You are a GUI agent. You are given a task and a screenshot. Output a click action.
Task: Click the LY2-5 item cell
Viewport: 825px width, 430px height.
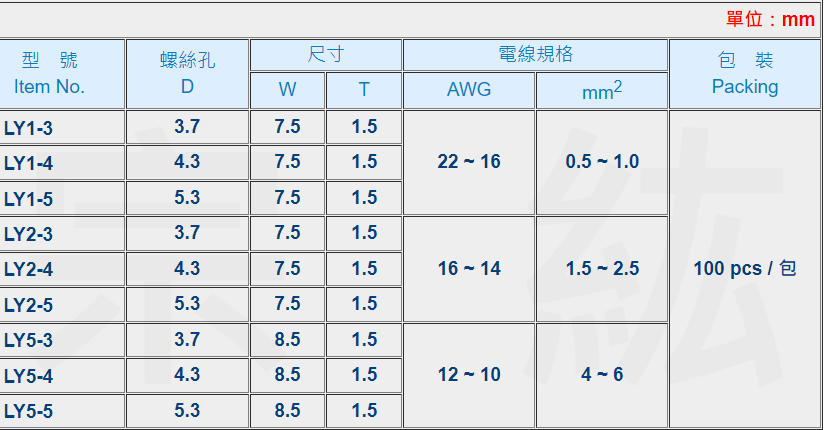pyautogui.click(x=62, y=305)
